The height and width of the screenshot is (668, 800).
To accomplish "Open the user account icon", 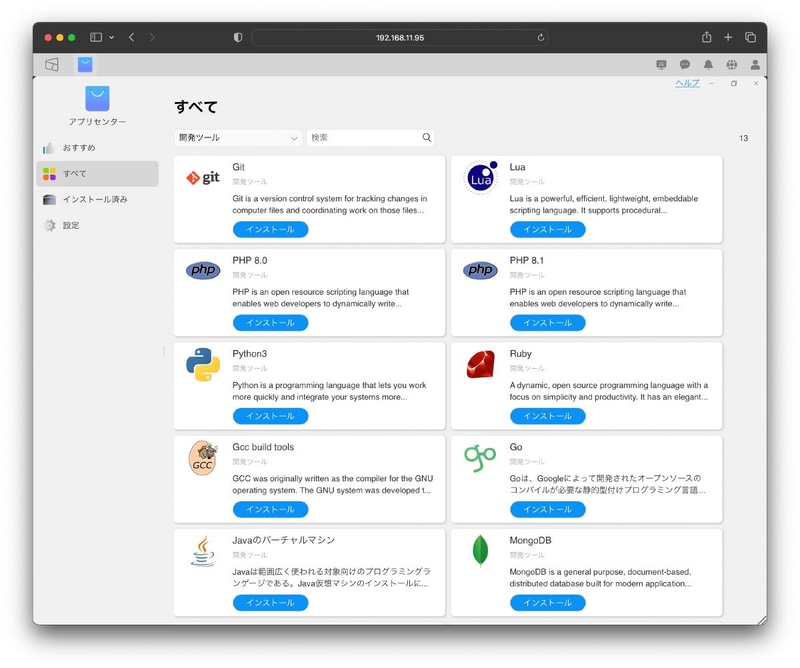I will [x=755, y=65].
